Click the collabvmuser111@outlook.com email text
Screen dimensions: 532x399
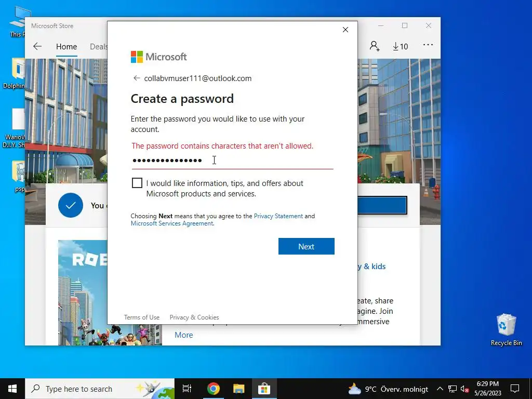[198, 78]
